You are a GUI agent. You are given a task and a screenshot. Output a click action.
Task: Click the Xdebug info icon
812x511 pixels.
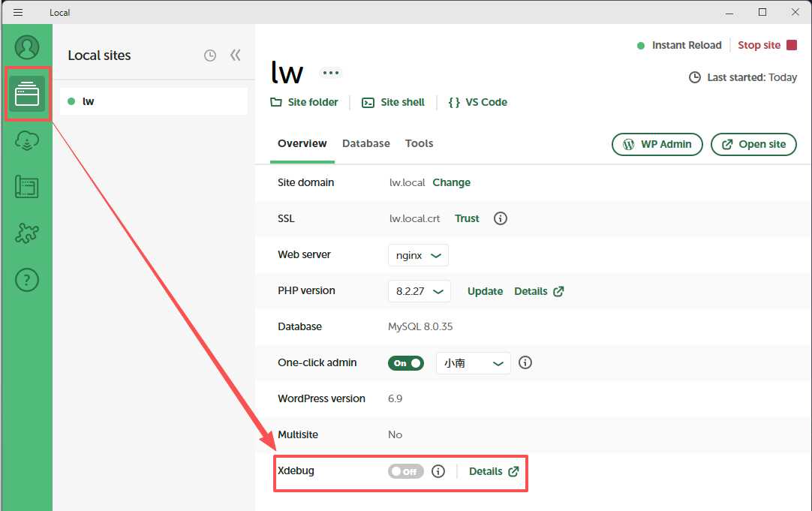(x=439, y=471)
